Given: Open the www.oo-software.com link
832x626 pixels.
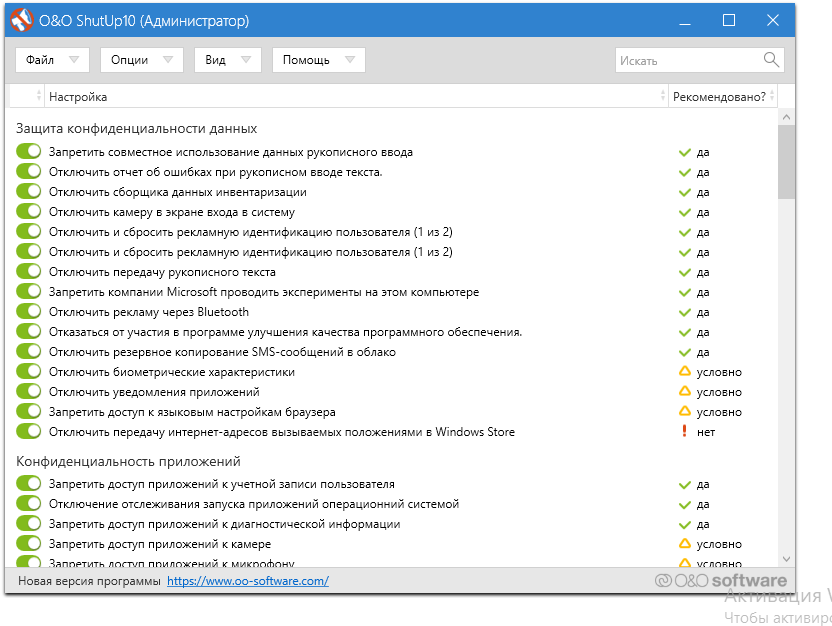Looking at the screenshot, I should 248,581.
